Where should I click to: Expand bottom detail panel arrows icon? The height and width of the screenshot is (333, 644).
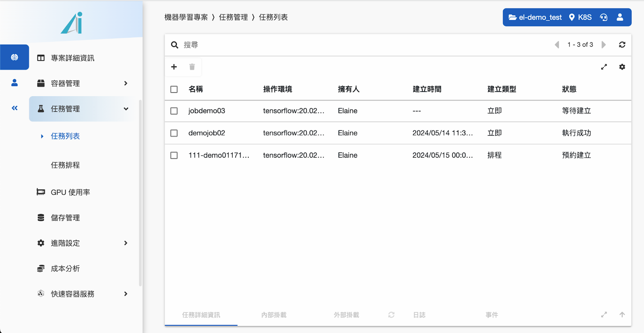click(604, 315)
